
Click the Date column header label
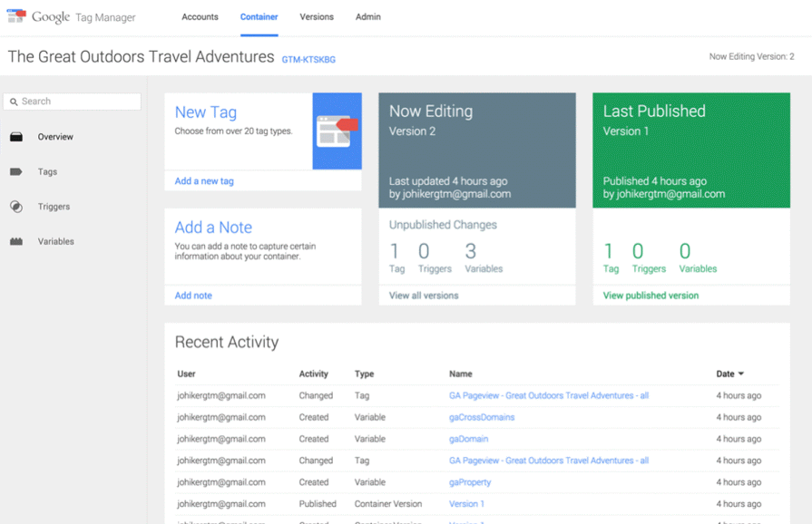click(x=725, y=374)
